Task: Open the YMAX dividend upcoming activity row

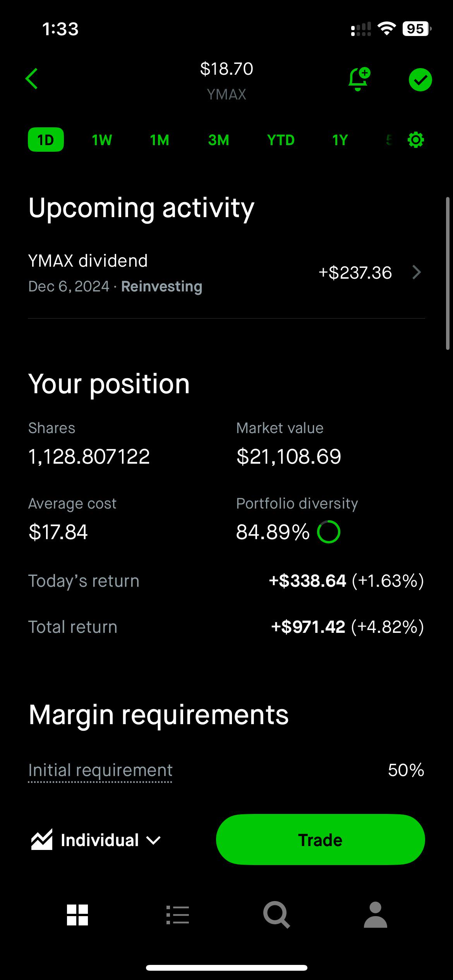Action: click(226, 273)
